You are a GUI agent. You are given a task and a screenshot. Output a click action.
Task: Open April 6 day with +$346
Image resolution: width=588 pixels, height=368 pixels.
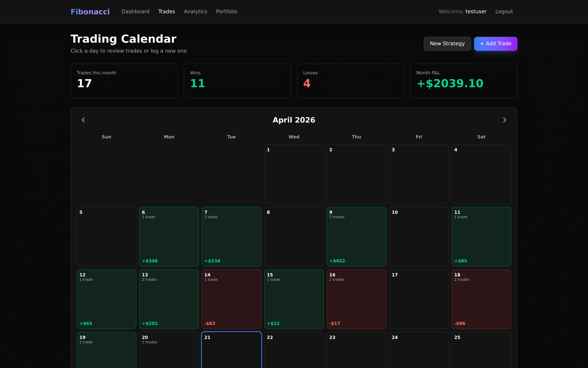coord(169,237)
